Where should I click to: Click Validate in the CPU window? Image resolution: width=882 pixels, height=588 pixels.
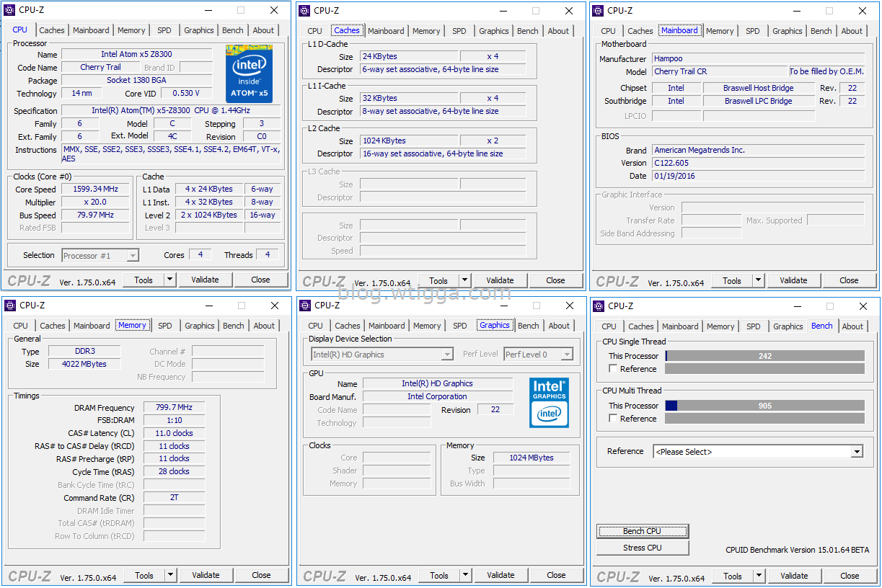click(x=205, y=280)
